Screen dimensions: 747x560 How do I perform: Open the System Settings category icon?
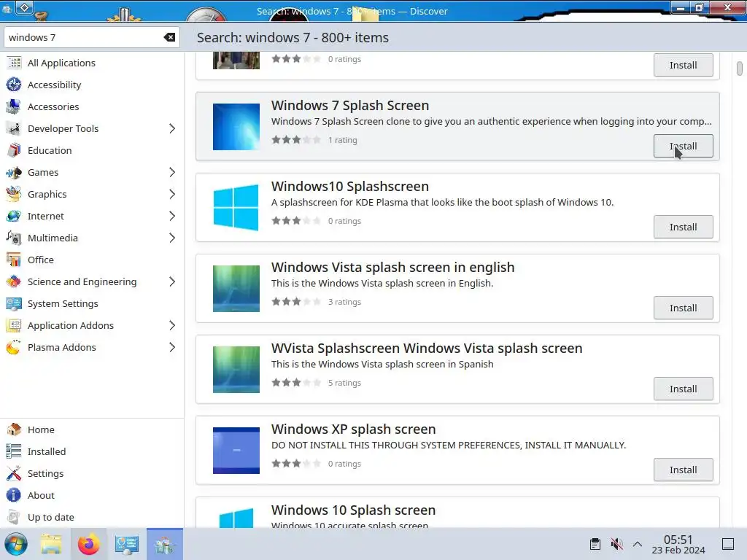coord(14,304)
